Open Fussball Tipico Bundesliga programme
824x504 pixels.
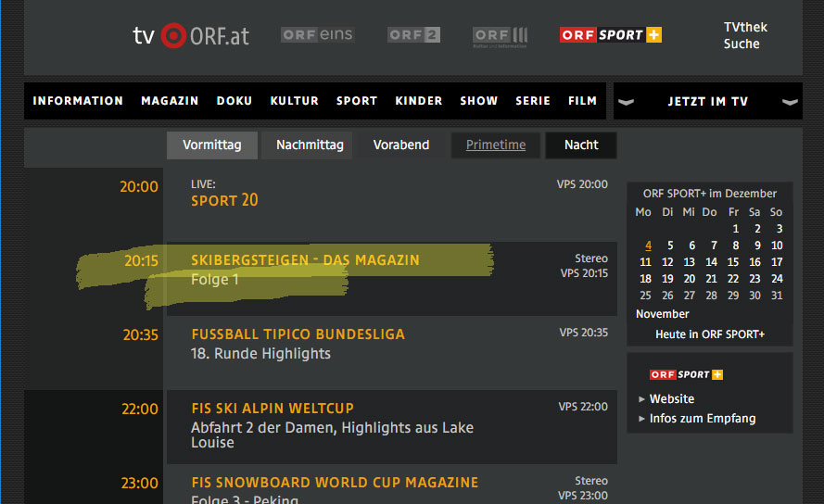[x=298, y=334]
